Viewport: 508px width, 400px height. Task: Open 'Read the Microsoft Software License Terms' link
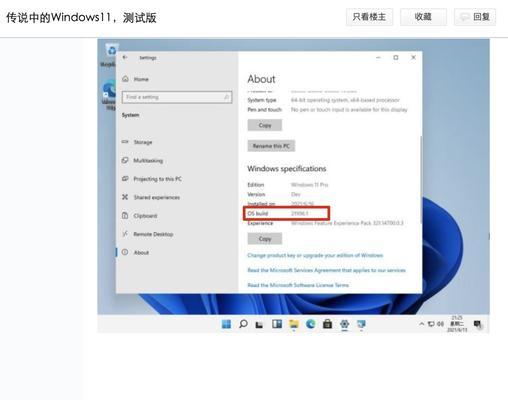(298, 285)
